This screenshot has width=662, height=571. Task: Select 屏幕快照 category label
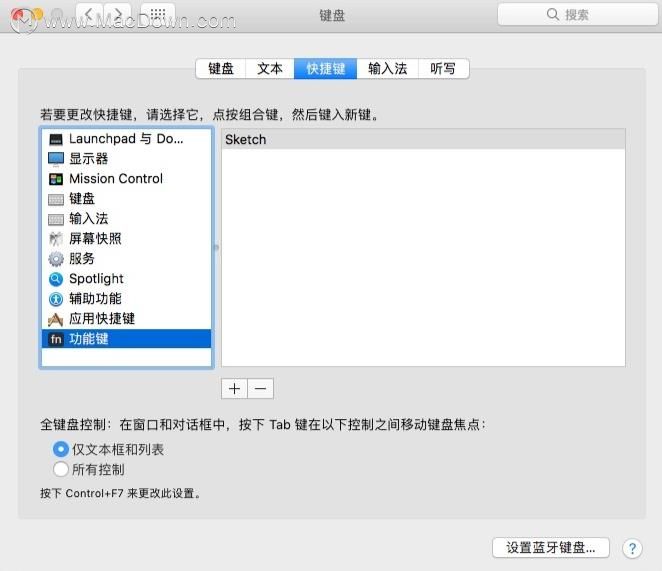pos(95,239)
